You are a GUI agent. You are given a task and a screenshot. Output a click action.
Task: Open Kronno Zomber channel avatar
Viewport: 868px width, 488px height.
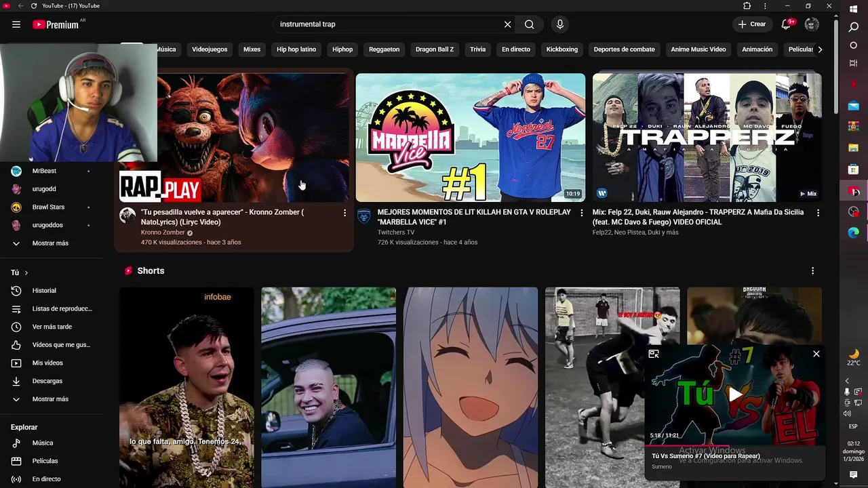pyautogui.click(x=127, y=216)
